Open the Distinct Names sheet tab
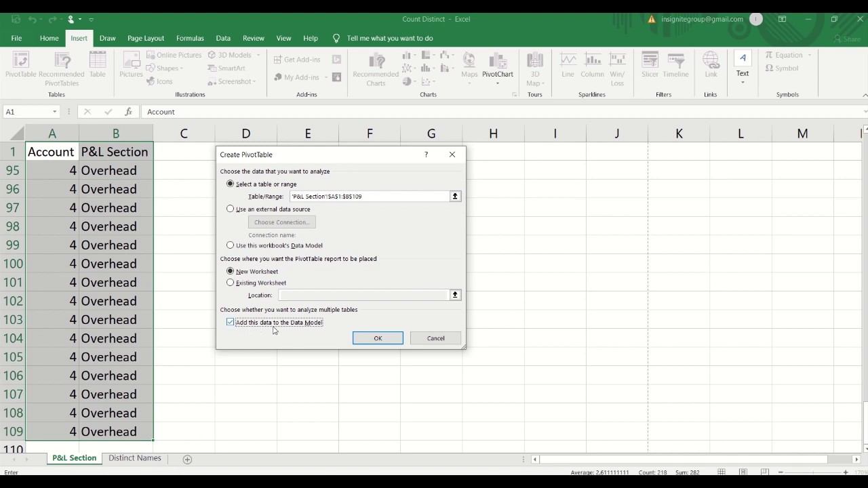Image resolution: width=868 pixels, height=488 pixels. (x=134, y=458)
